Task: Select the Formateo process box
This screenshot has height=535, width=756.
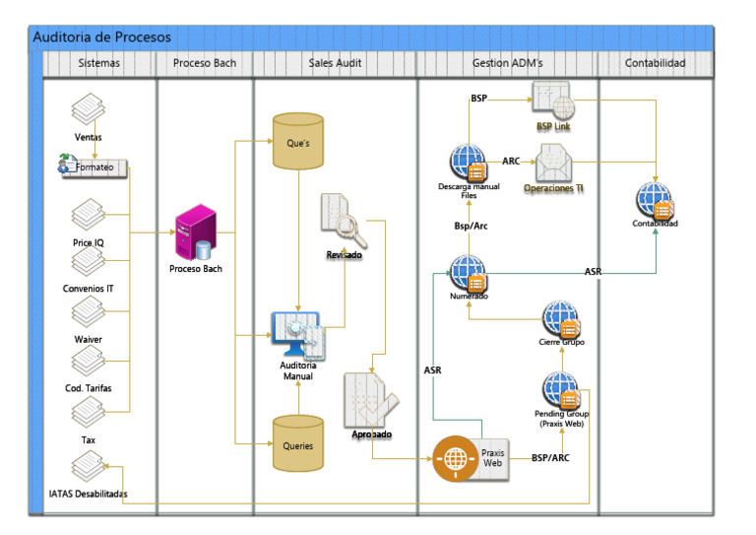Action: tap(94, 167)
